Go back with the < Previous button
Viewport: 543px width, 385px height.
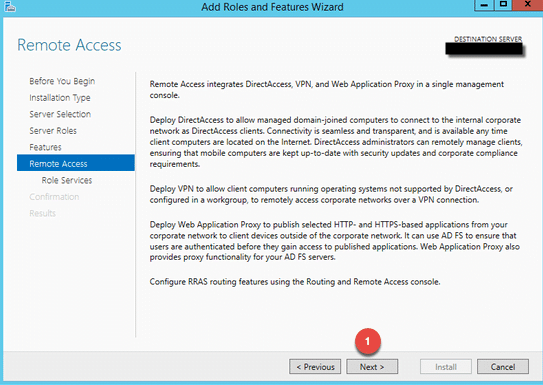click(x=315, y=367)
